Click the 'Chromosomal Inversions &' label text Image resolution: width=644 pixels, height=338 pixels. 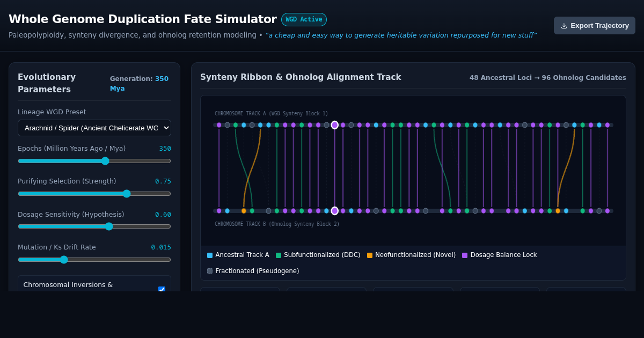68,284
